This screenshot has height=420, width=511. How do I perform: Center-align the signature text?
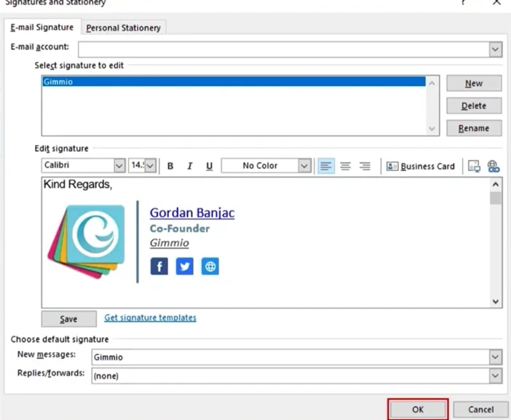346,166
